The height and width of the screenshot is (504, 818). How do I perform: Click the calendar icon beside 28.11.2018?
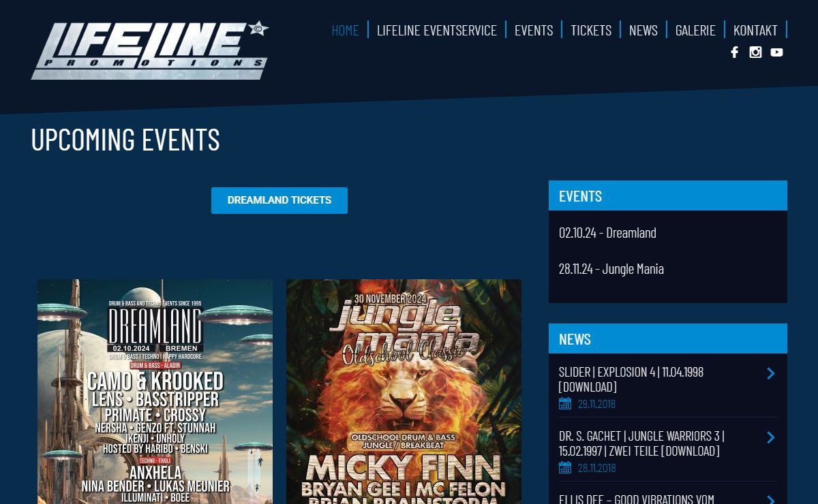point(565,468)
